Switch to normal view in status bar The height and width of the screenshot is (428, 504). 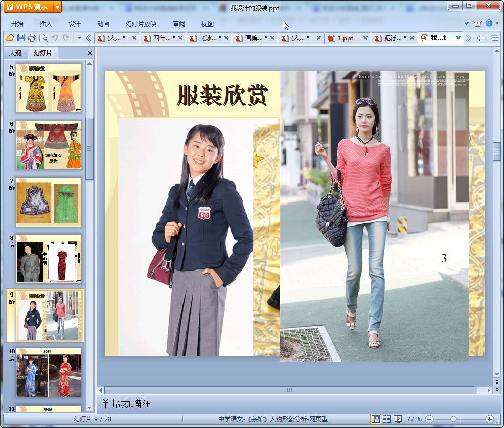click(x=375, y=419)
